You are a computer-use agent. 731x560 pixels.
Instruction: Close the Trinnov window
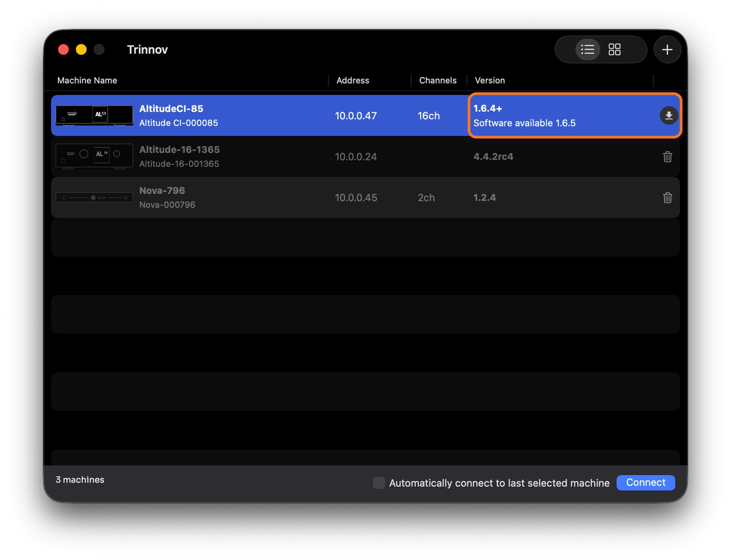[64, 49]
